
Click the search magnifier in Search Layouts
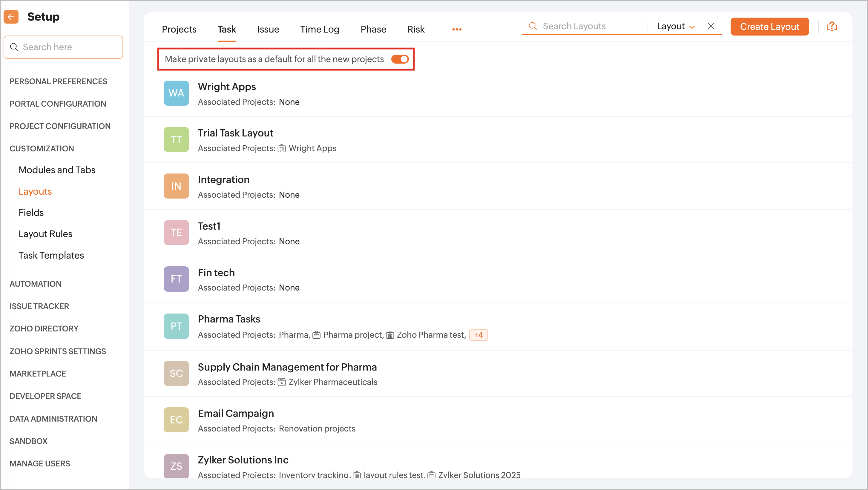click(x=532, y=26)
